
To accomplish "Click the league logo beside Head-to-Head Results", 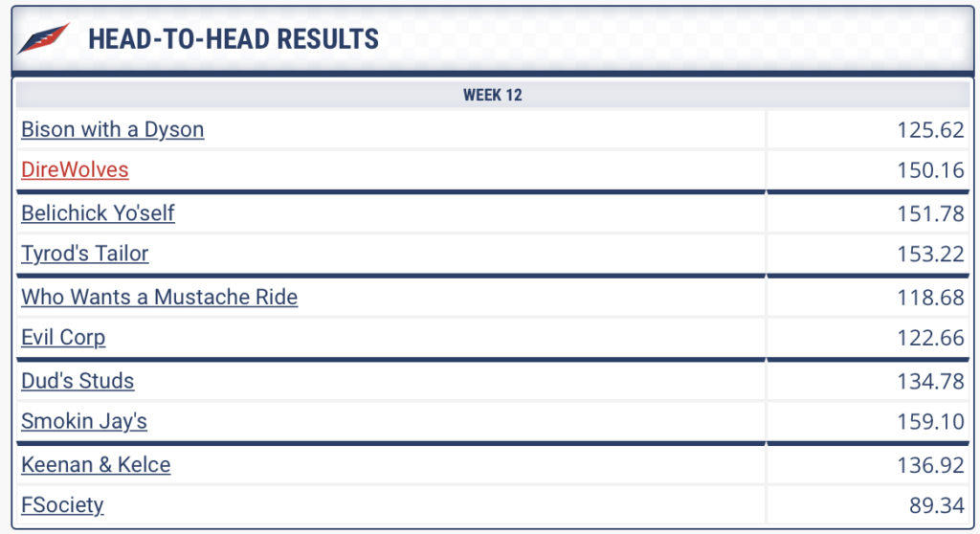I will (44, 38).
